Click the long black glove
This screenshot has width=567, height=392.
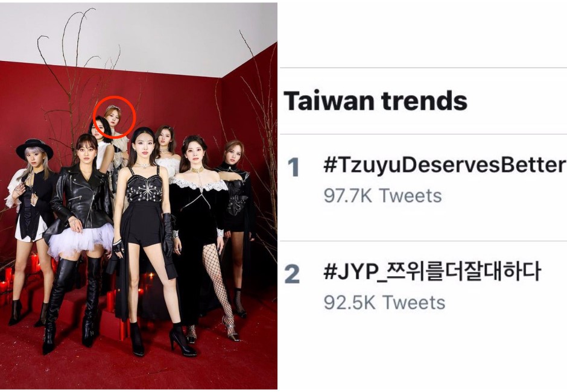click(168, 235)
